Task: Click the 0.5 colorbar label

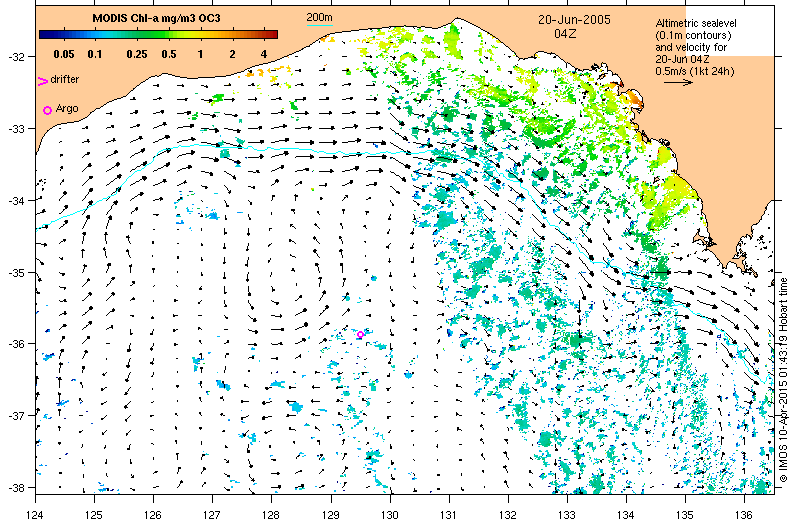Action: coord(169,54)
